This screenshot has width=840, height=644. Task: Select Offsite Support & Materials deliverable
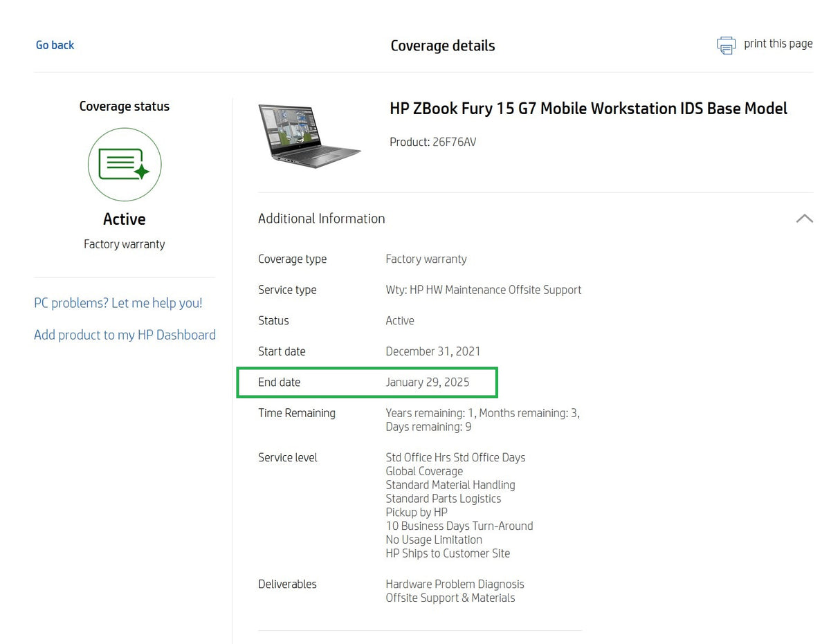tap(450, 598)
